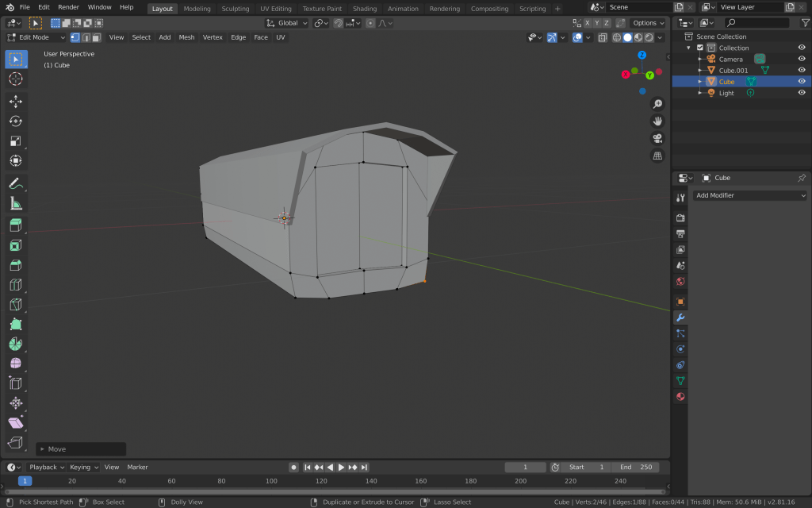This screenshot has height=508, width=812.
Task: Open the Global transform orientation dropdown
Action: pyautogui.click(x=287, y=23)
